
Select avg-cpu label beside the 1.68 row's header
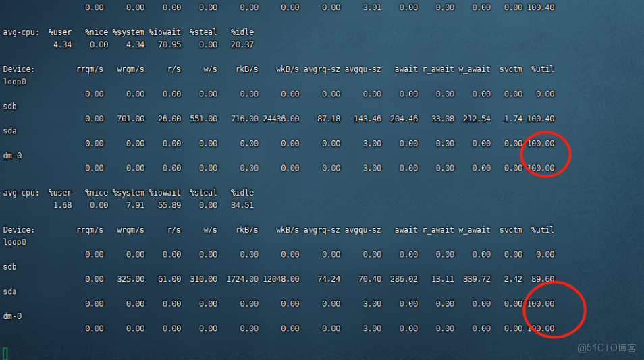coord(21,193)
